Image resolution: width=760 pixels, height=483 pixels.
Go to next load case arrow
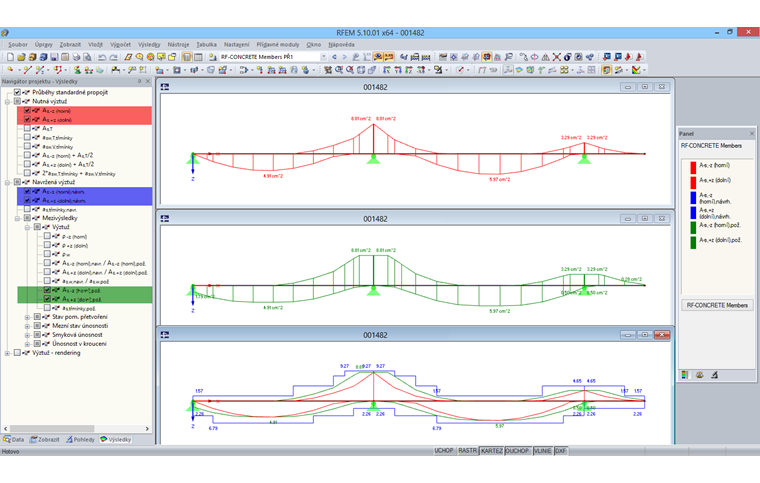(345, 57)
